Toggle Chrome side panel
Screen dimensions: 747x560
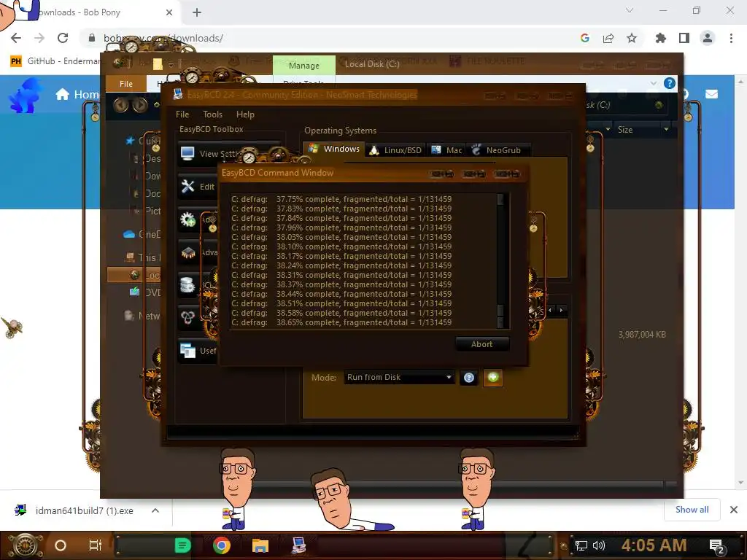tap(684, 38)
